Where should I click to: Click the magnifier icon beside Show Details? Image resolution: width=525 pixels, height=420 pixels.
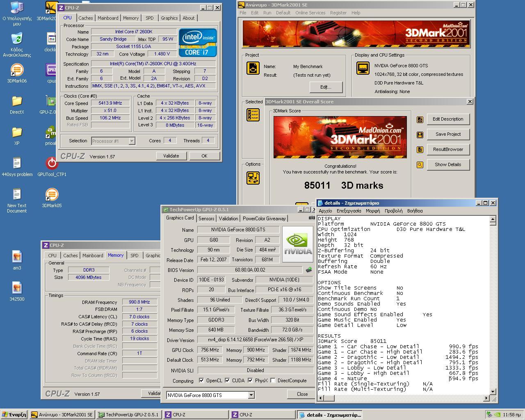(x=420, y=165)
